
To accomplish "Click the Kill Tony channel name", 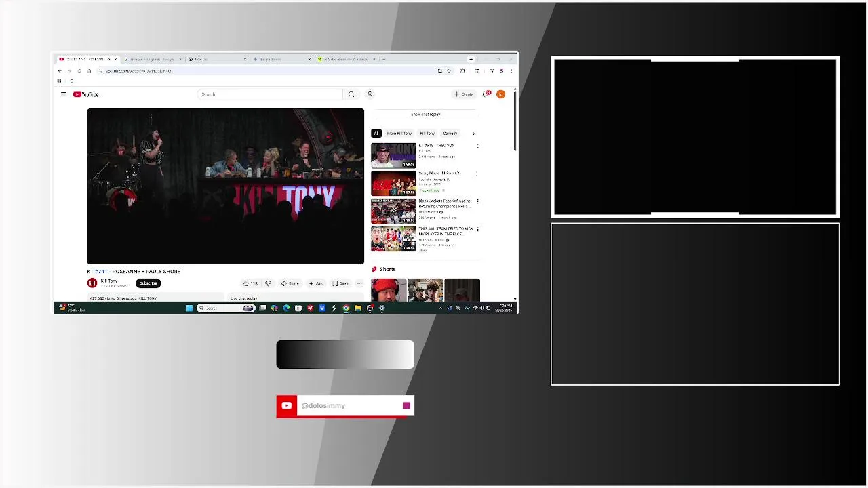I will tap(109, 281).
